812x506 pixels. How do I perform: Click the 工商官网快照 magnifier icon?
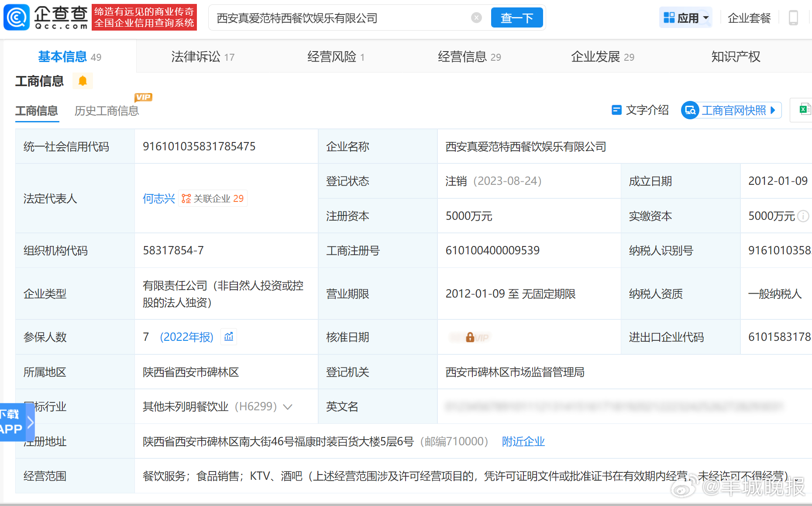690,110
